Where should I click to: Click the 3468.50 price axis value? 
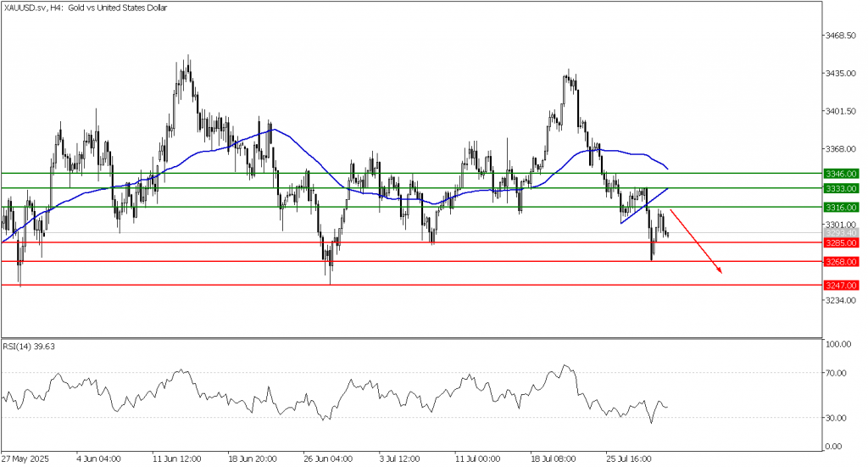tap(841, 36)
